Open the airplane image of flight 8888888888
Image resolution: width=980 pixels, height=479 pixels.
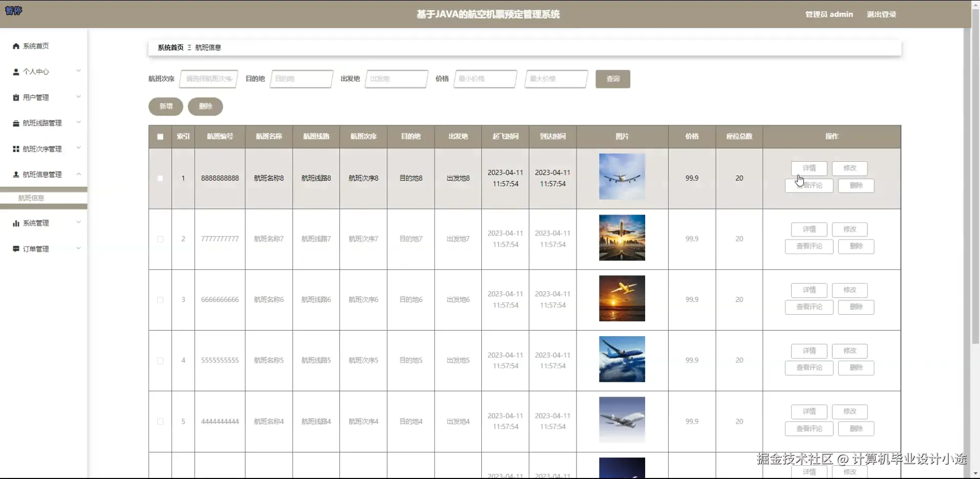(x=622, y=177)
